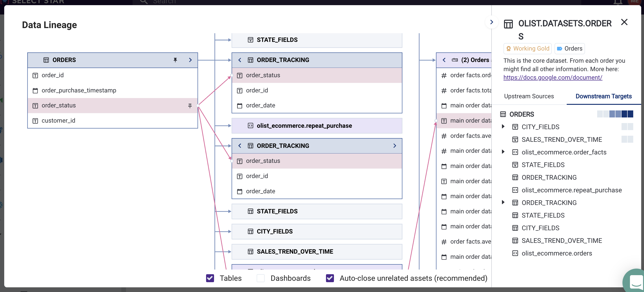Select order_status in lower ORDER_TRACKING node
The width and height of the screenshot is (644, 292).
[x=317, y=161]
